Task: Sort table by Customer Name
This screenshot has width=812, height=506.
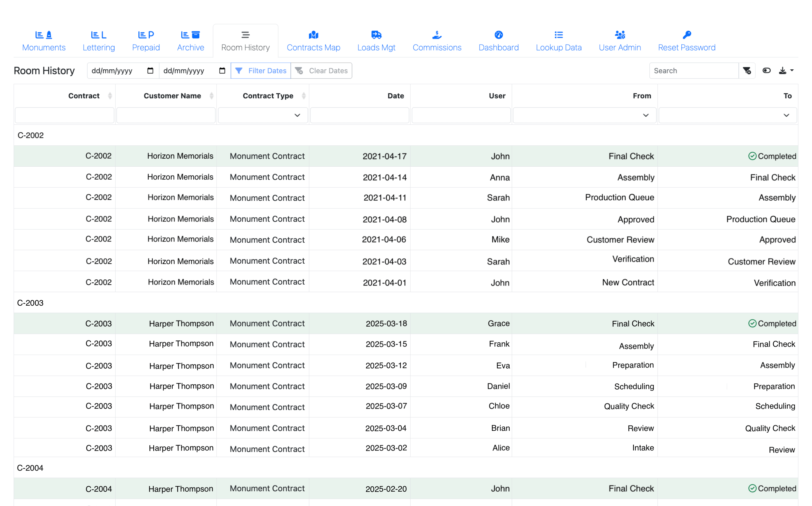Action: tap(212, 96)
